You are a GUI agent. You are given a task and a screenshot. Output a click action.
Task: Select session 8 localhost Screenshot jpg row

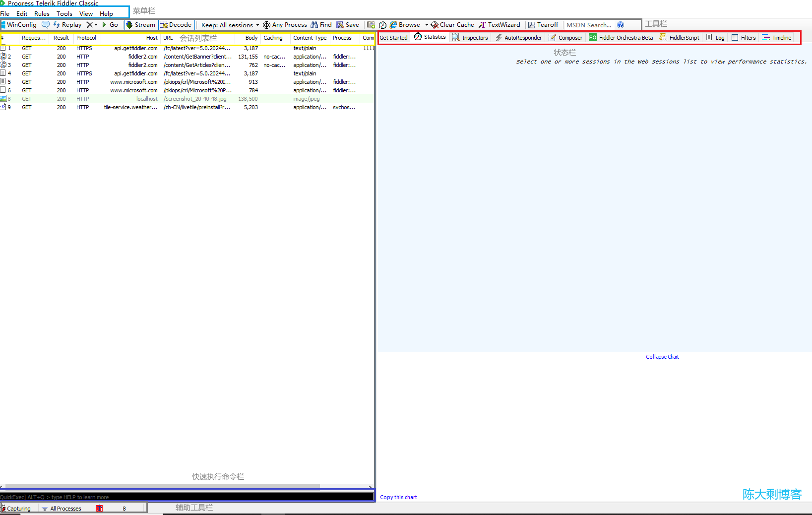pos(187,99)
